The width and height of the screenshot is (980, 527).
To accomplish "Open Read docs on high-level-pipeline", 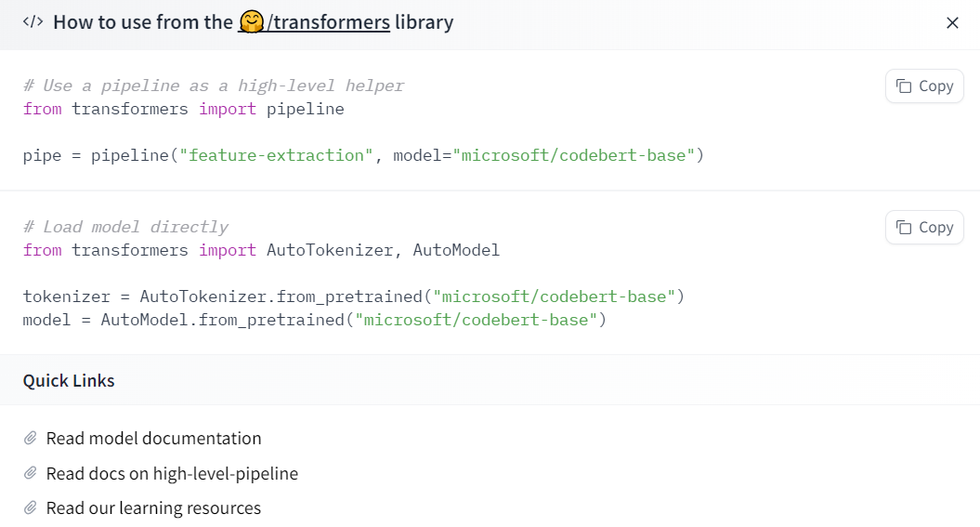I will click(x=172, y=473).
